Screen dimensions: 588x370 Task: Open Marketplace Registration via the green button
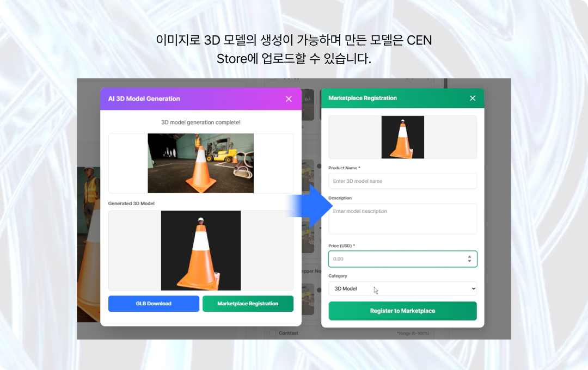[248, 304]
